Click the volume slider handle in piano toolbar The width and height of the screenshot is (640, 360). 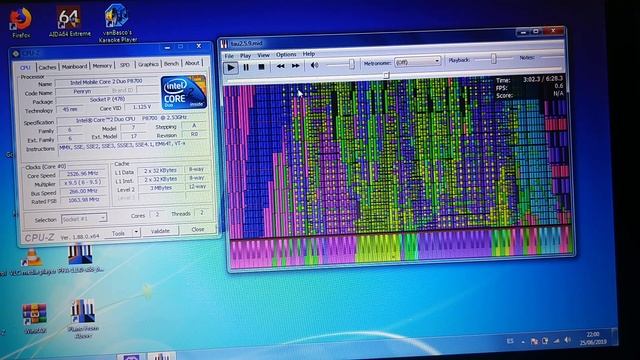coord(351,64)
